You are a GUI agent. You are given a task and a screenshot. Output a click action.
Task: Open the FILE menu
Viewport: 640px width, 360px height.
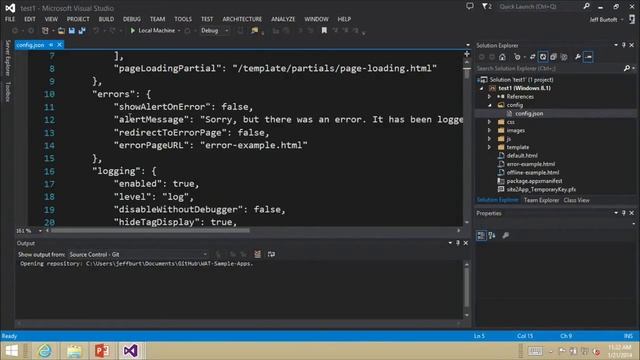click(x=10, y=19)
